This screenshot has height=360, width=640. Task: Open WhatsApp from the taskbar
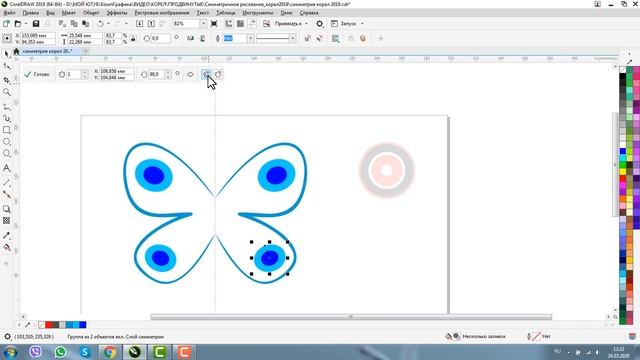click(x=60, y=351)
